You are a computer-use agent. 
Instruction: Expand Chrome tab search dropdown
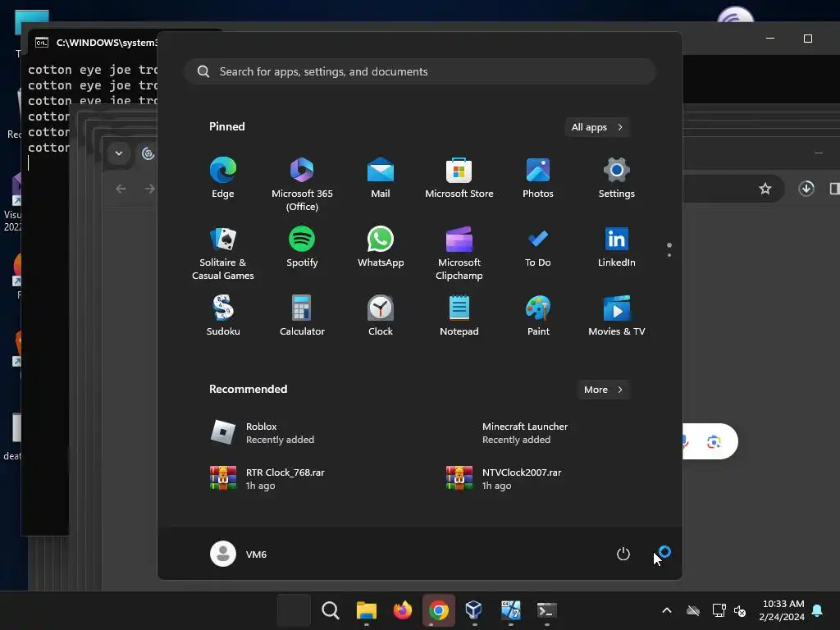pyautogui.click(x=119, y=153)
